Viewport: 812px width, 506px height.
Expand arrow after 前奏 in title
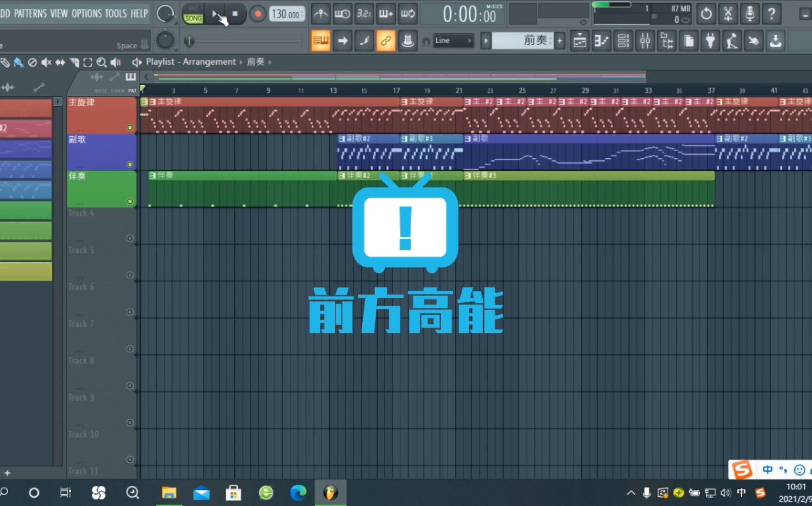(x=270, y=62)
